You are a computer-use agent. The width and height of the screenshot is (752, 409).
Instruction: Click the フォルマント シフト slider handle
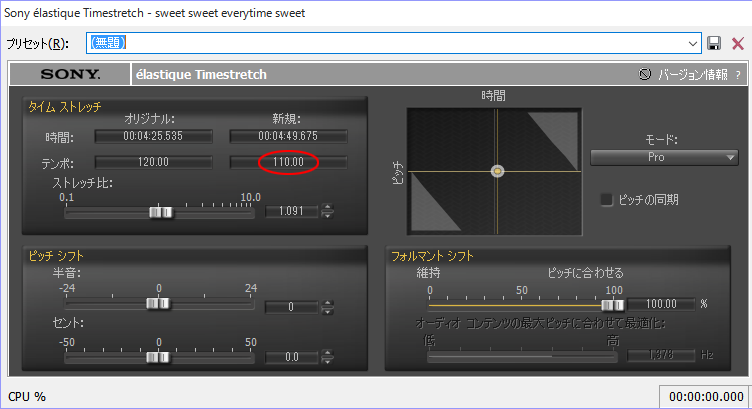[x=612, y=304]
